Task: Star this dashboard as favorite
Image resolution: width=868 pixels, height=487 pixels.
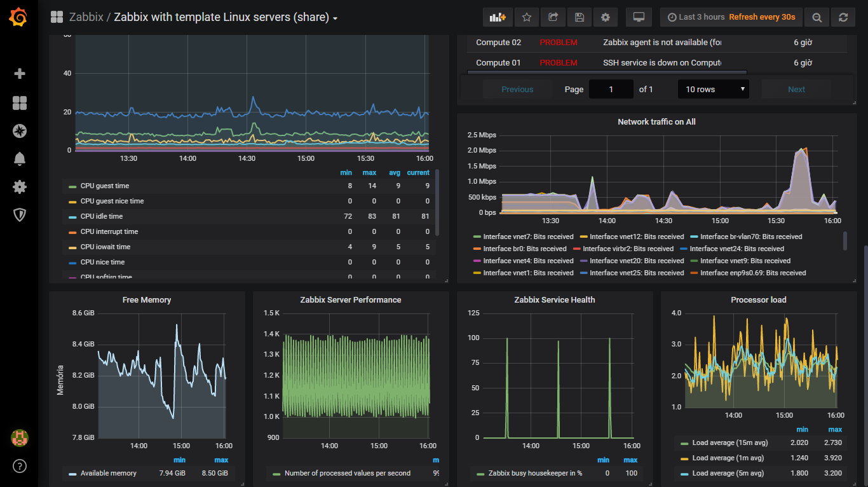Action: [527, 17]
